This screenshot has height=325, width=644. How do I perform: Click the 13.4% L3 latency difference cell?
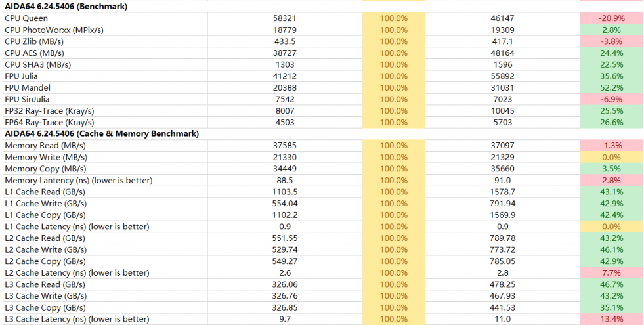(612, 320)
